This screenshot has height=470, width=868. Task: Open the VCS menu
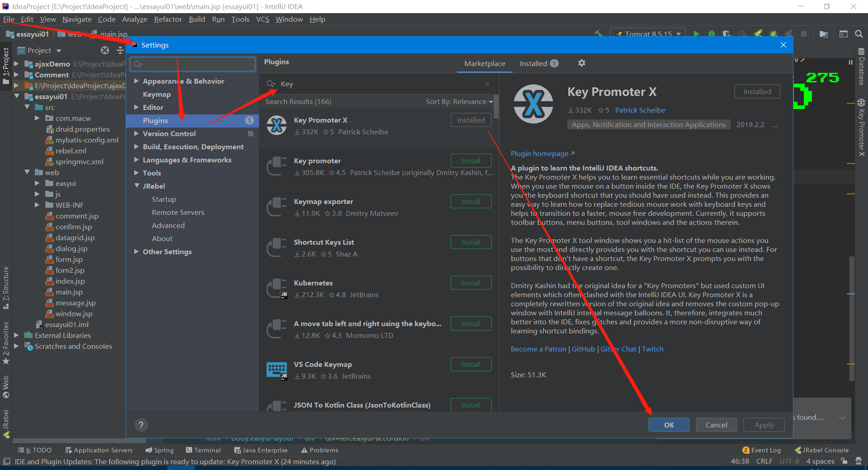click(x=262, y=19)
